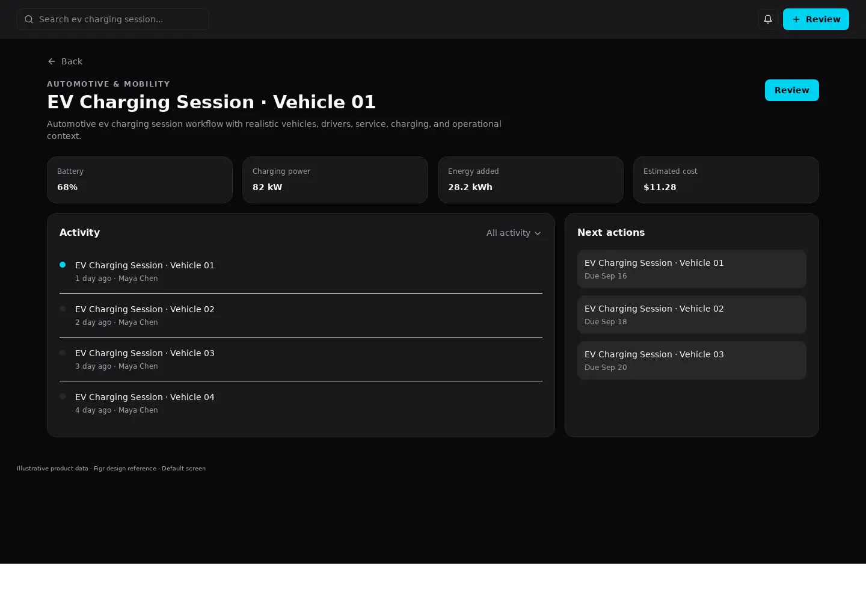
Task: Open activity entry EV Charging Session · Vehicle 01
Action: [x=301, y=271]
